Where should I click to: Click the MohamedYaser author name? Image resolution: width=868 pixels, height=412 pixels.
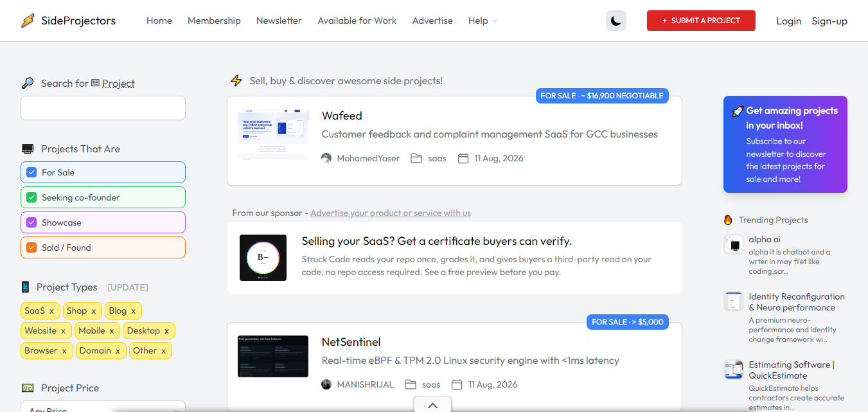click(368, 158)
